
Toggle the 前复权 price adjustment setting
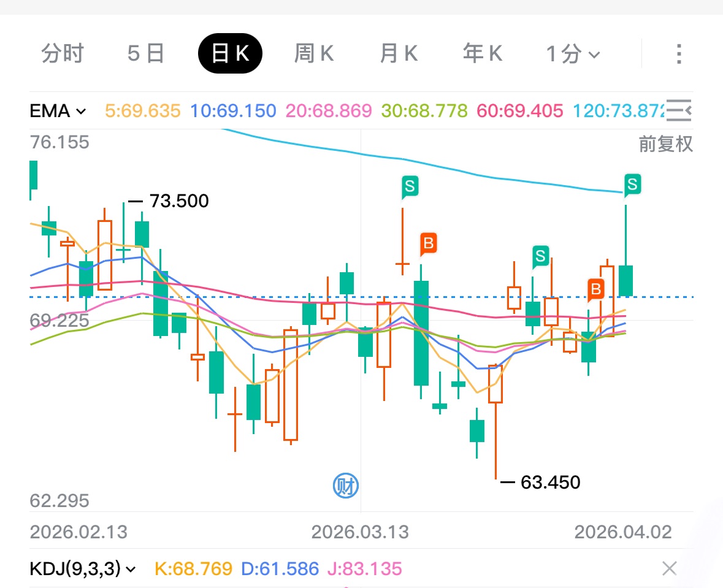[665, 144]
